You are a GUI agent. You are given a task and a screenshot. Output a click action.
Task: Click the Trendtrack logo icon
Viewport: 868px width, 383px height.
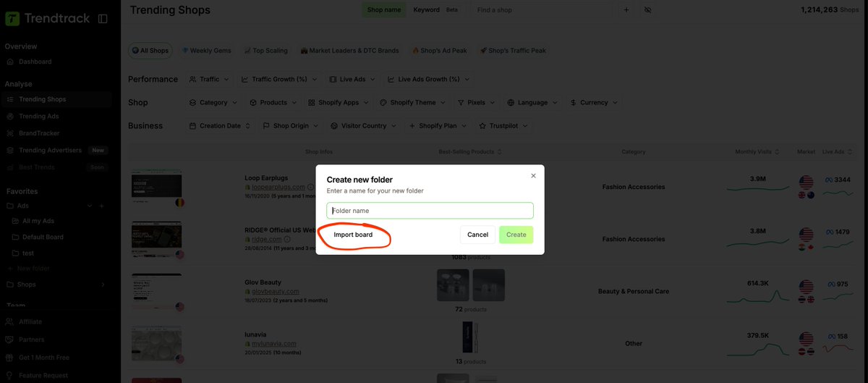[12, 19]
